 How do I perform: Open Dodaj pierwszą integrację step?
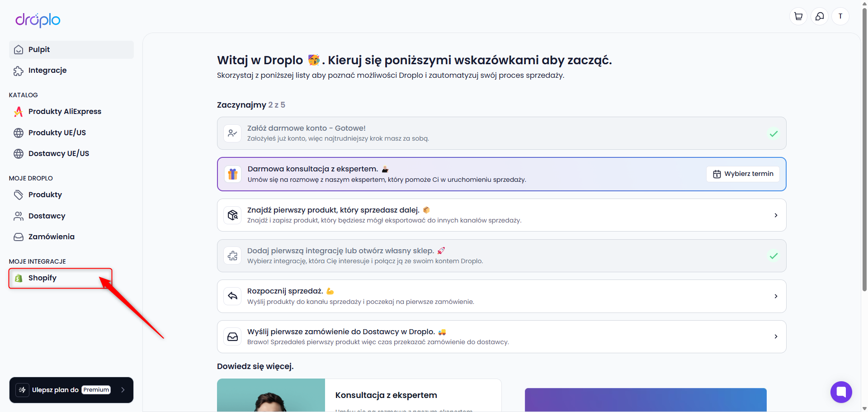[x=502, y=256]
